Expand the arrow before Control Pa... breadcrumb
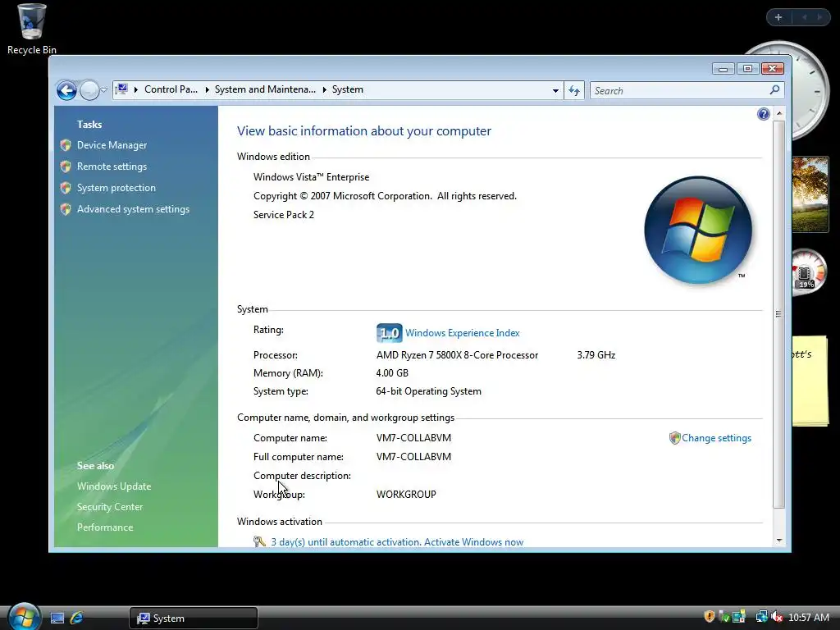This screenshot has height=630, width=840. click(x=136, y=90)
